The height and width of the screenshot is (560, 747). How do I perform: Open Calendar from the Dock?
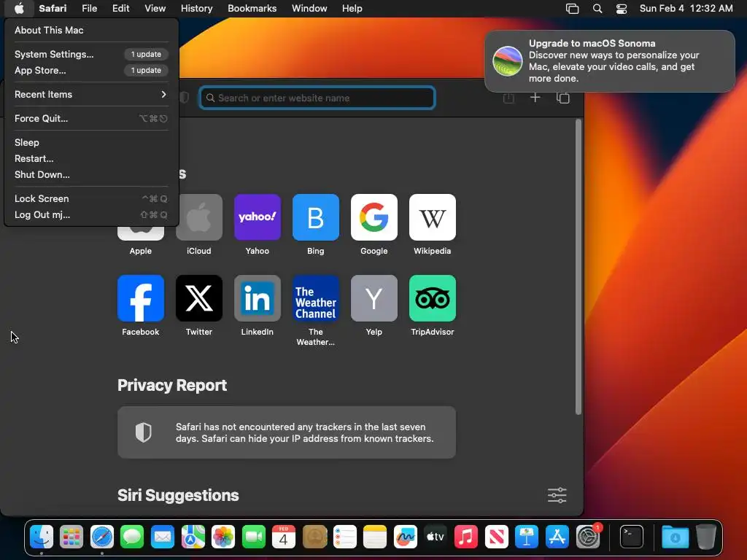284,537
